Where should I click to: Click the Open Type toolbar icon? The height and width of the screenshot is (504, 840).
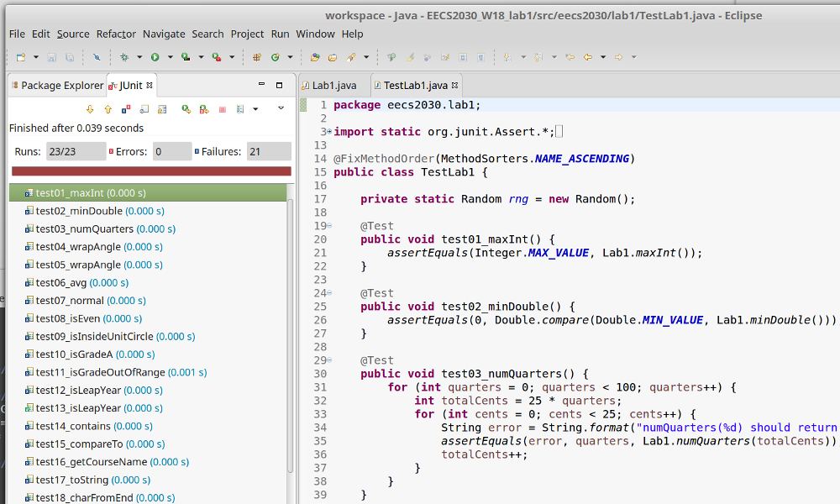(x=315, y=57)
